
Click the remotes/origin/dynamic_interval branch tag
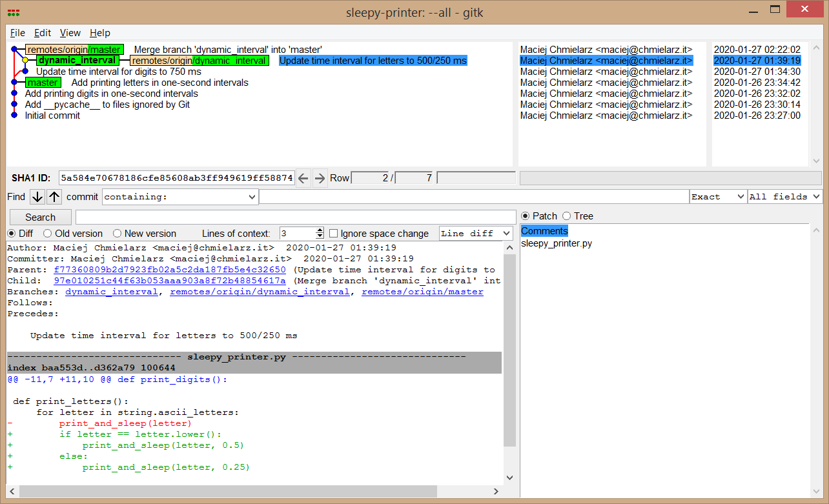(199, 61)
